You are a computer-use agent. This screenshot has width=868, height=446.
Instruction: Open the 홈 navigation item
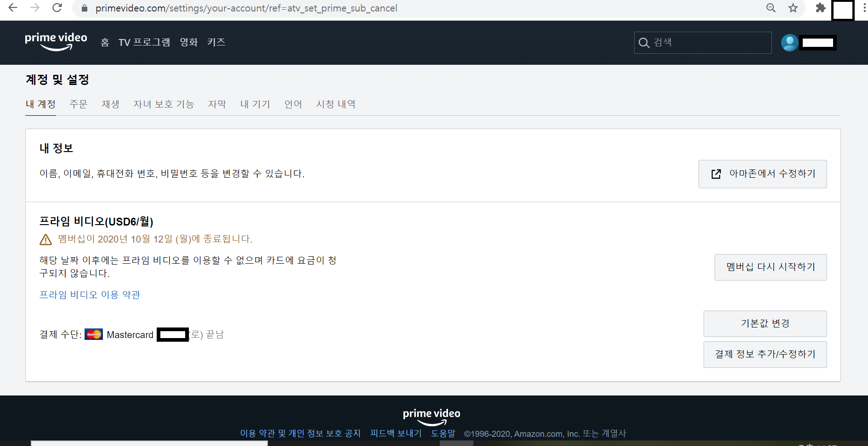pos(105,42)
